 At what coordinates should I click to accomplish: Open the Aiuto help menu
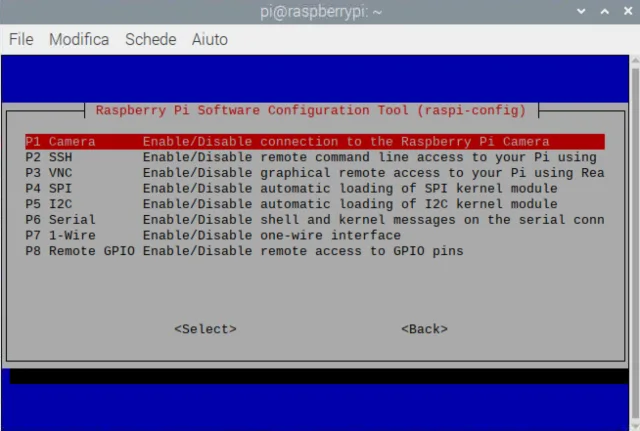pos(210,40)
